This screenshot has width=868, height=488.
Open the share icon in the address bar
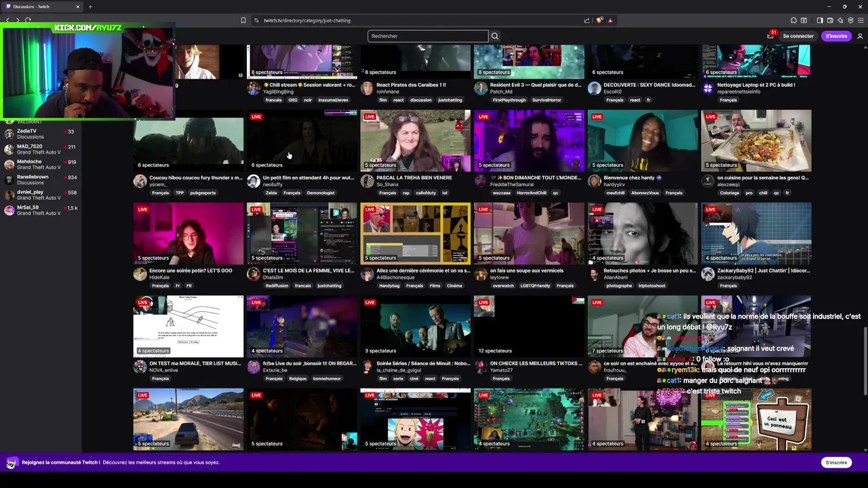tap(587, 20)
